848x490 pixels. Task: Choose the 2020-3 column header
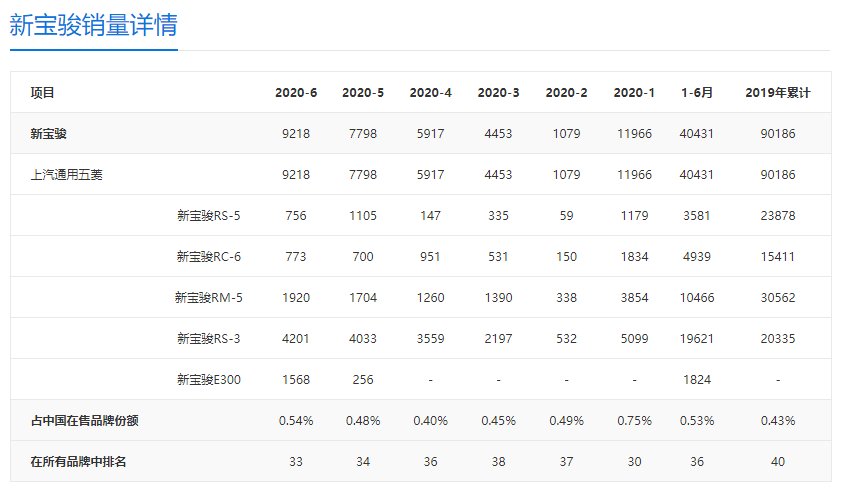(x=498, y=93)
